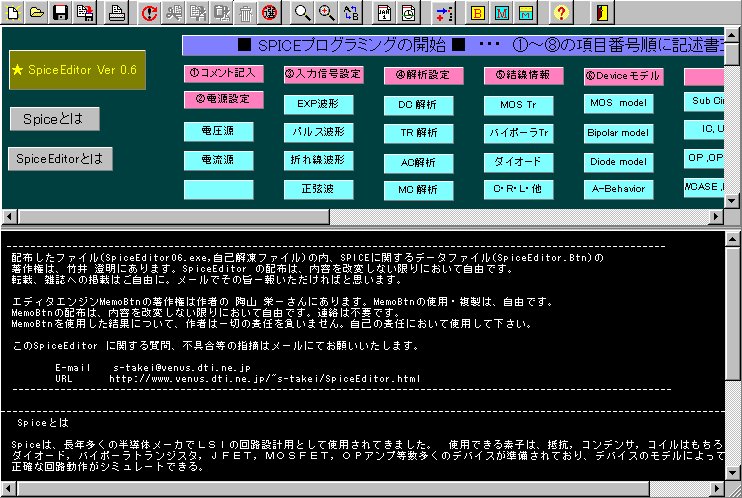The image size is (742, 498).
Task: Click the blue arrow red plus icon
Action: [444, 13]
